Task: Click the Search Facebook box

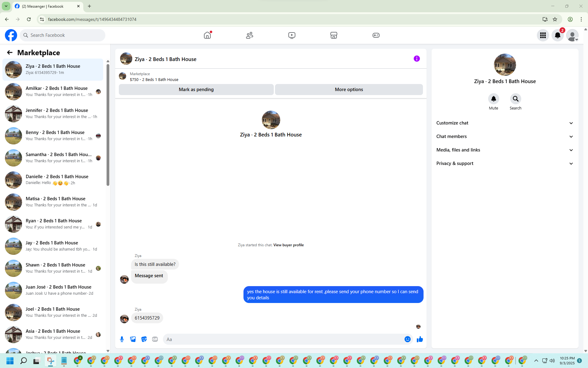Action: [62, 35]
